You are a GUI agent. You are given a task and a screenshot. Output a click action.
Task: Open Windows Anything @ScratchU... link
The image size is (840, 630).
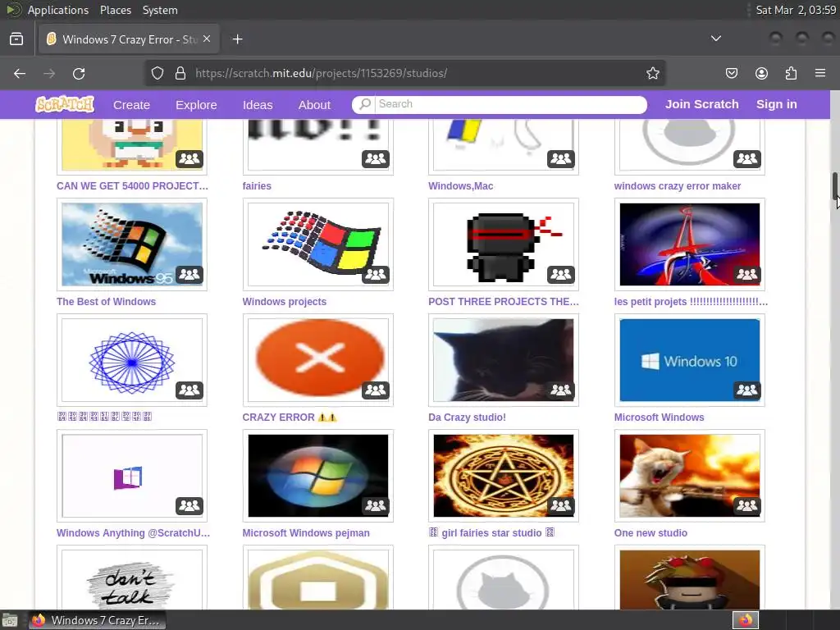point(133,533)
